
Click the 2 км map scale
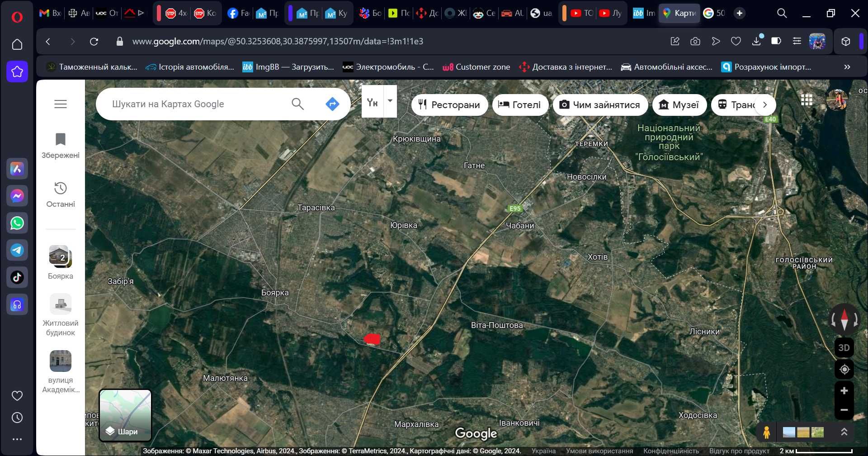pos(816,451)
